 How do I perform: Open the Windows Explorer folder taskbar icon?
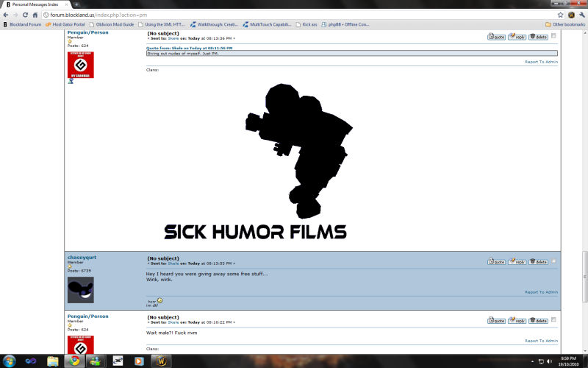pos(53,361)
